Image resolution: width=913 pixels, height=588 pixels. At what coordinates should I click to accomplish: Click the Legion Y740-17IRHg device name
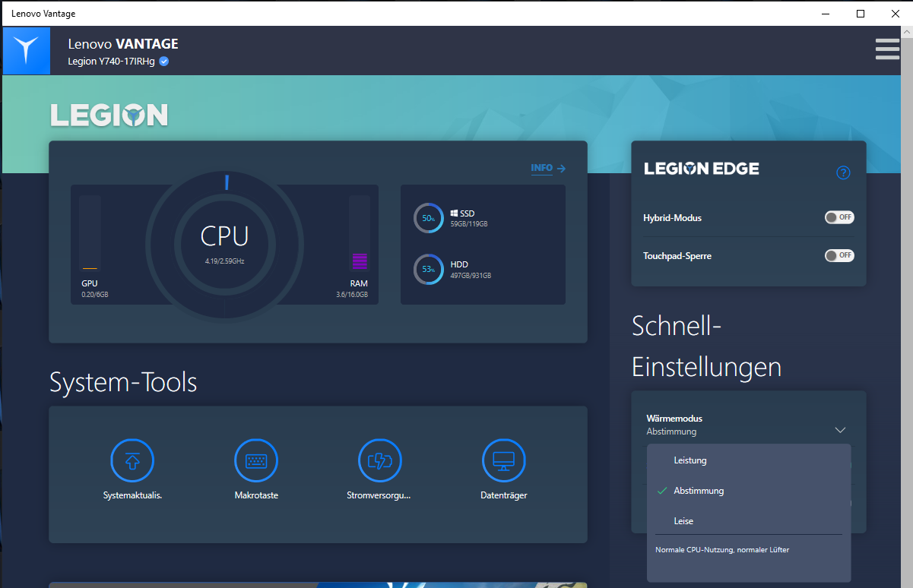[112, 62]
